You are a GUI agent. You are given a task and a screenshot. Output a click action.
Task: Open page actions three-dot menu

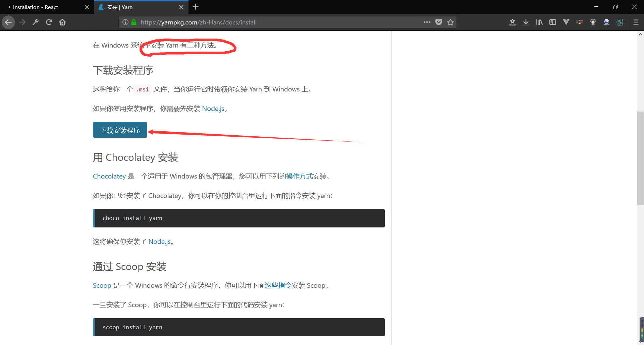click(427, 22)
